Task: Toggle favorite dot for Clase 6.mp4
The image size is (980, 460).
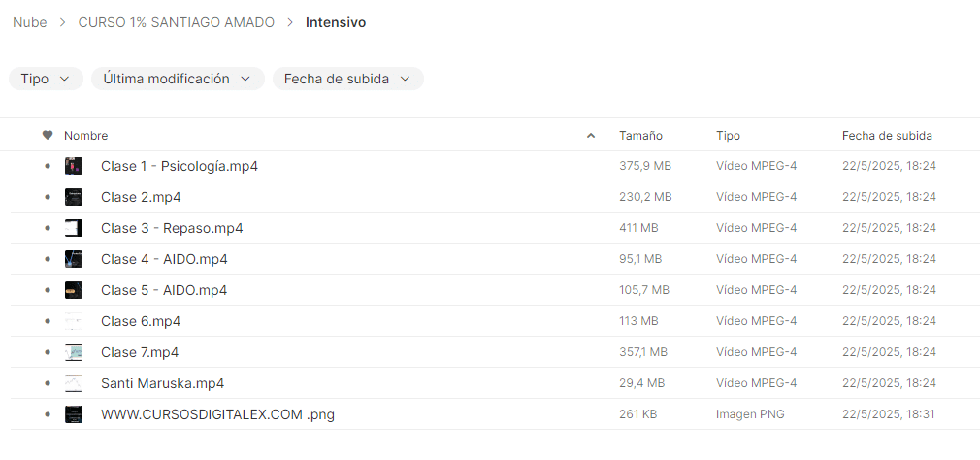Action: [48, 321]
